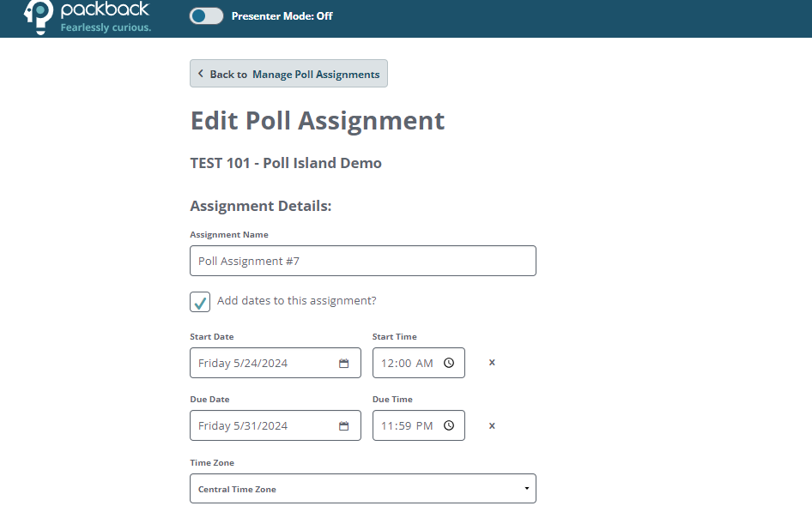
Task: Clear the start date using its x icon
Action: [x=491, y=363]
